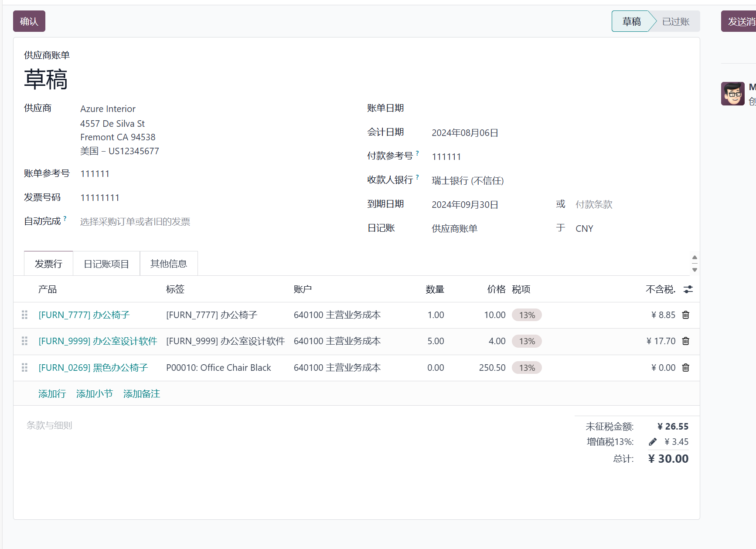Click user avatar in chatter
Viewport: 756px width, 549px height.
732,94
